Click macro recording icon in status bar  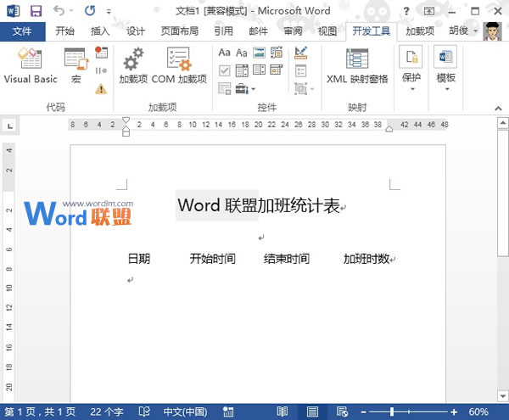coord(228,412)
